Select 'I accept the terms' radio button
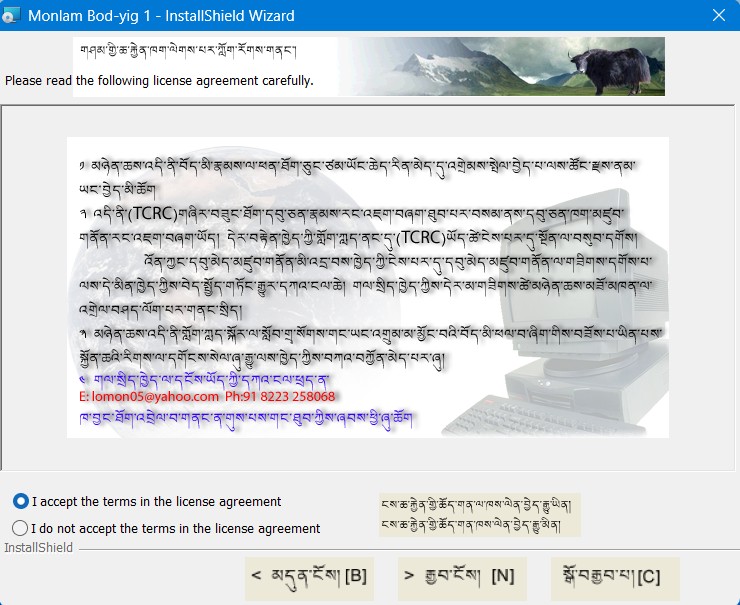Viewport: 740px width, 605px height. pyautogui.click(x=20, y=501)
